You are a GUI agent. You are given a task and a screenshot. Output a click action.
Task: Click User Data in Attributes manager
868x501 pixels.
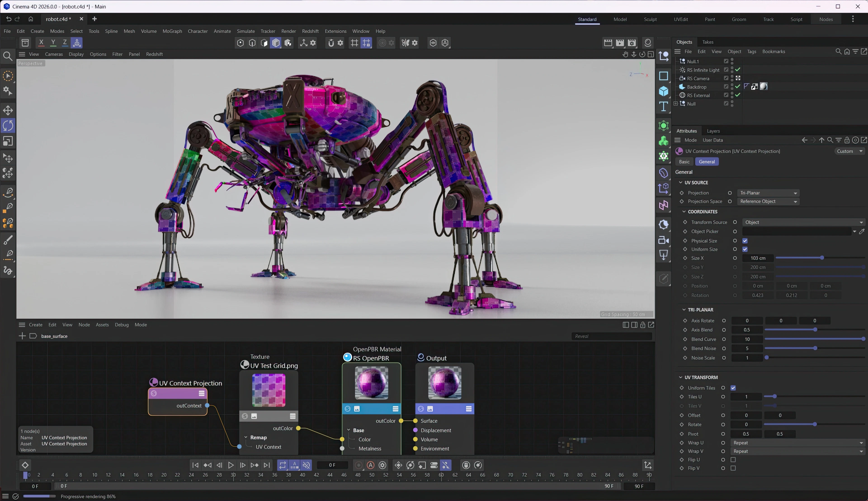pos(712,140)
